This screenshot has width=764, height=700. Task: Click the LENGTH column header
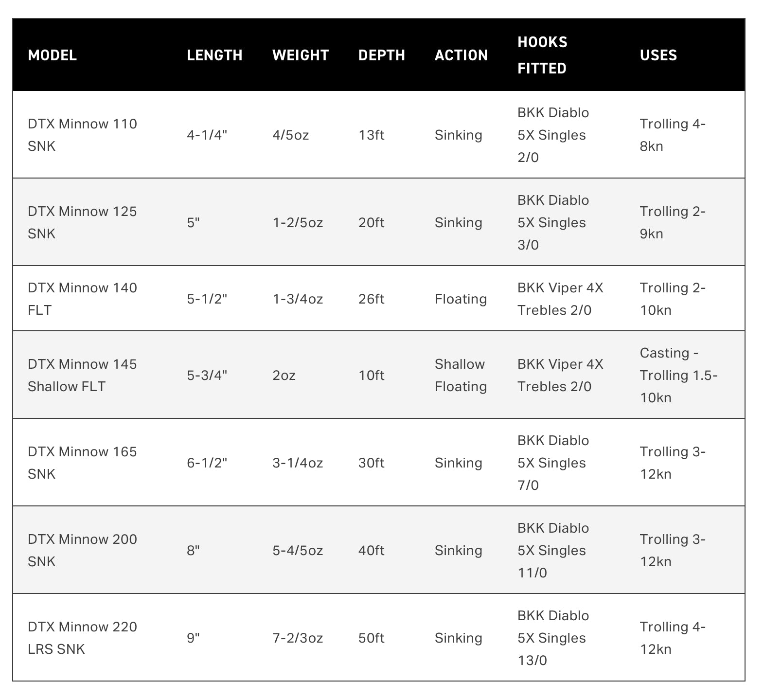pyautogui.click(x=214, y=55)
